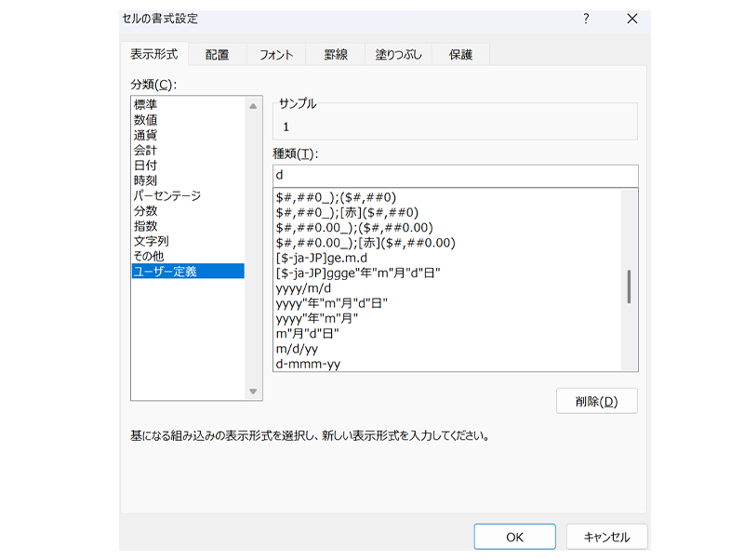Select the 塗りつぶし tab
744x560 pixels.
click(x=398, y=55)
